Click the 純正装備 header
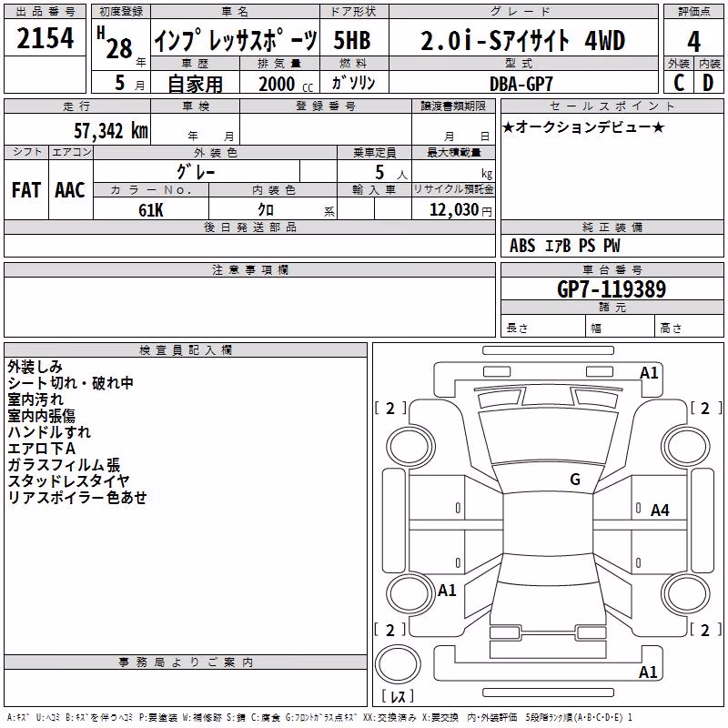This screenshot has height=728, width=728. (x=612, y=227)
